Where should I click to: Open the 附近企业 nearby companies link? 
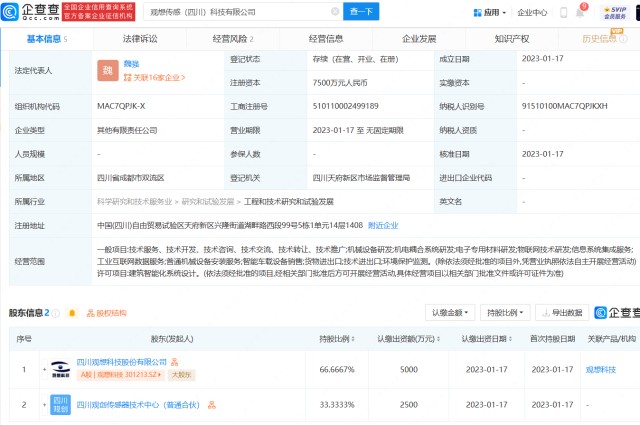coord(383,225)
